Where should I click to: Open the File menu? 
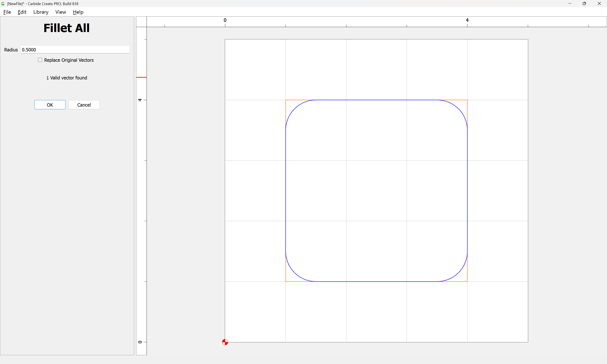pyautogui.click(x=7, y=12)
